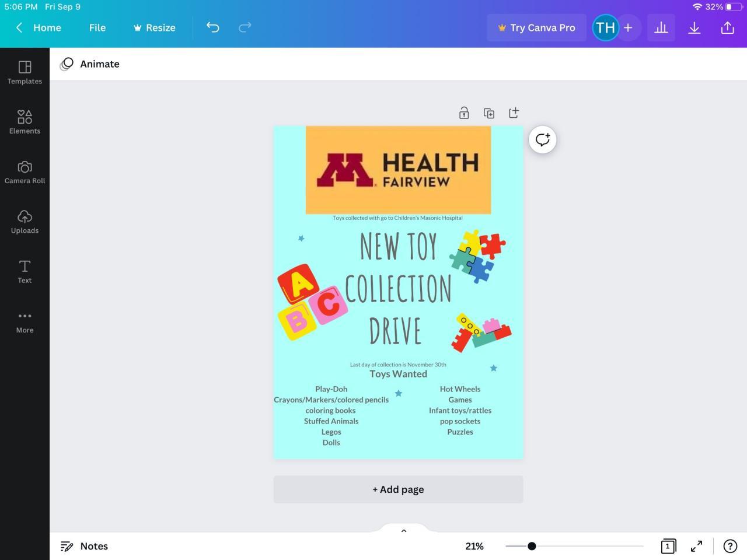
Task: Open the Camera Roll panel
Action: [x=25, y=172]
